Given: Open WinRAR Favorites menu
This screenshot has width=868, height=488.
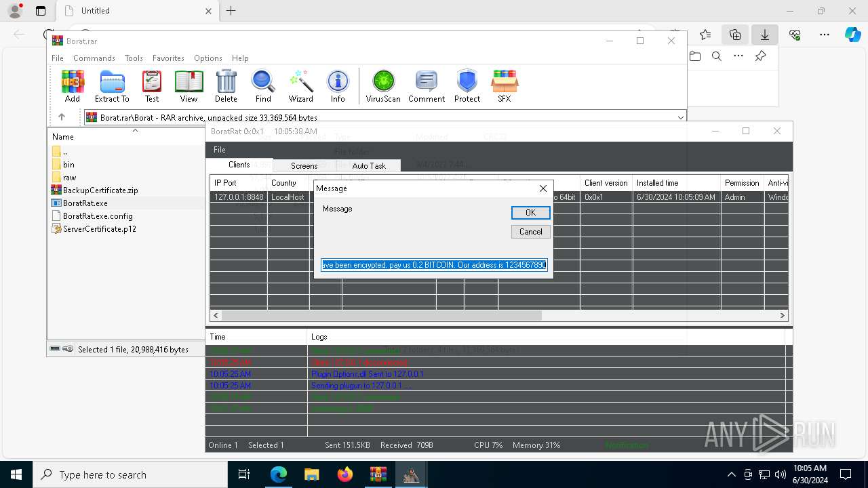Looking at the screenshot, I should point(168,58).
